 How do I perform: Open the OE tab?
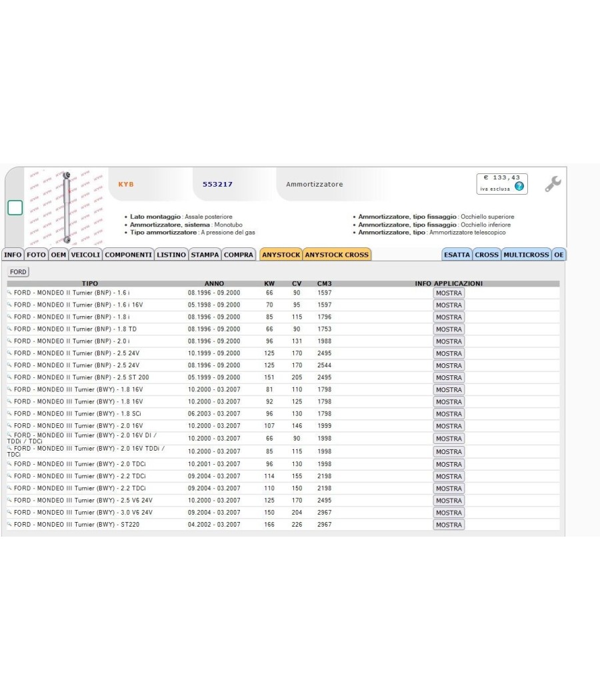(559, 255)
